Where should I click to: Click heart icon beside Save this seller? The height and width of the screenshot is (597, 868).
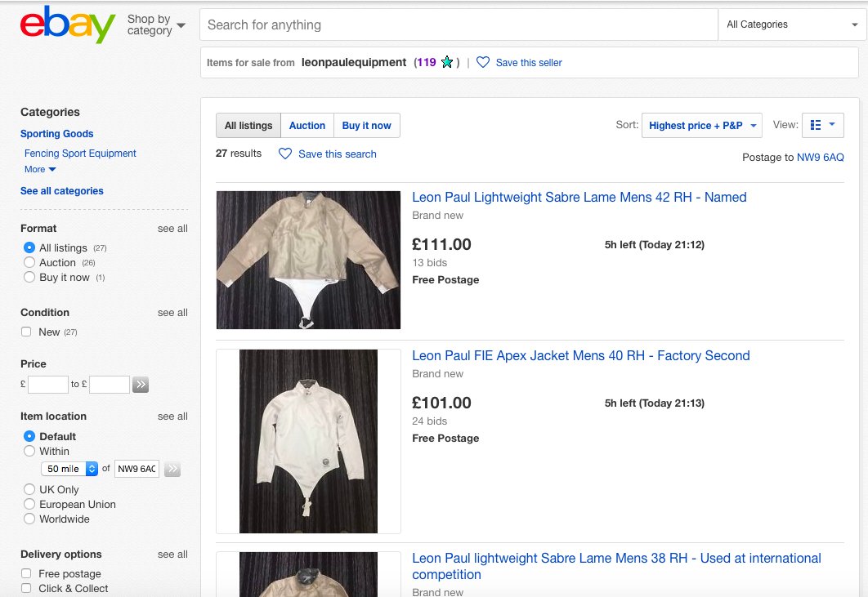coord(483,63)
